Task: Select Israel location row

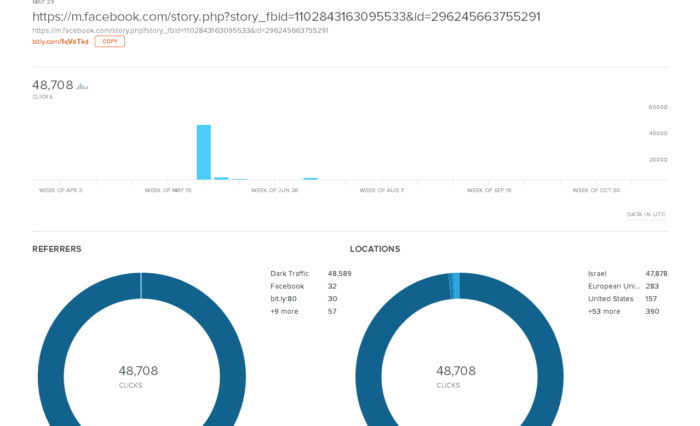Action: (x=628, y=274)
